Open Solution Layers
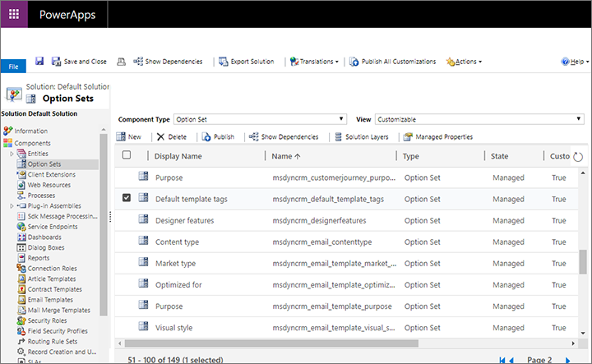The height and width of the screenshot is (364, 592). click(362, 136)
